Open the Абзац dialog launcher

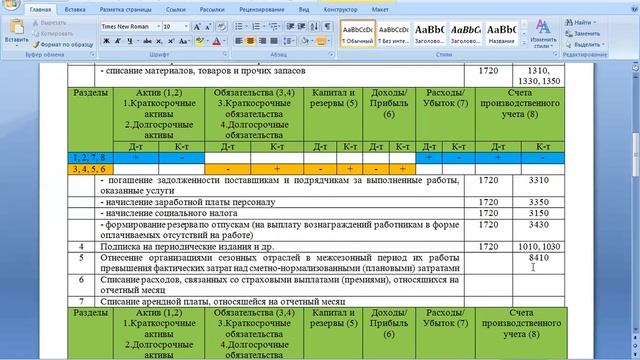tap(331, 54)
